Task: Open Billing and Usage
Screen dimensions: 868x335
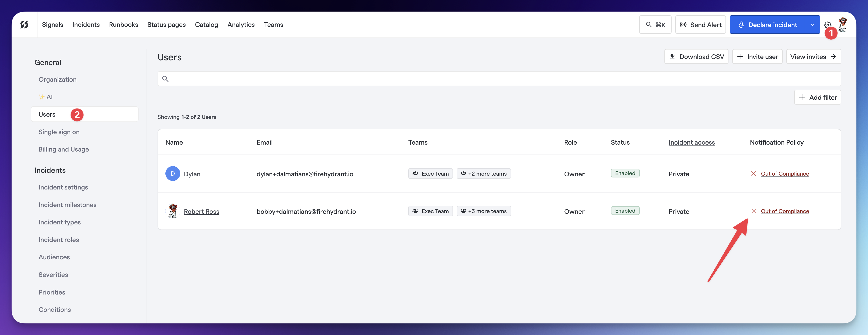Action: point(64,149)
